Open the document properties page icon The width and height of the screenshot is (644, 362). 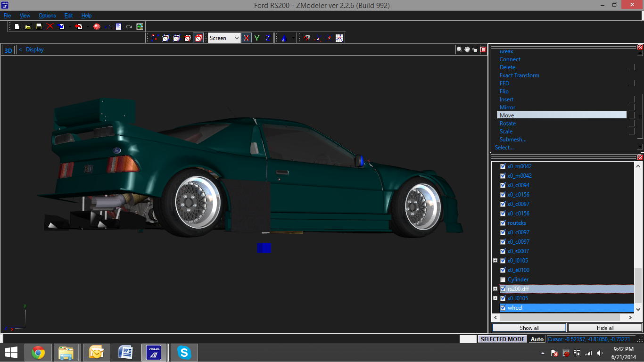(118, 26)
